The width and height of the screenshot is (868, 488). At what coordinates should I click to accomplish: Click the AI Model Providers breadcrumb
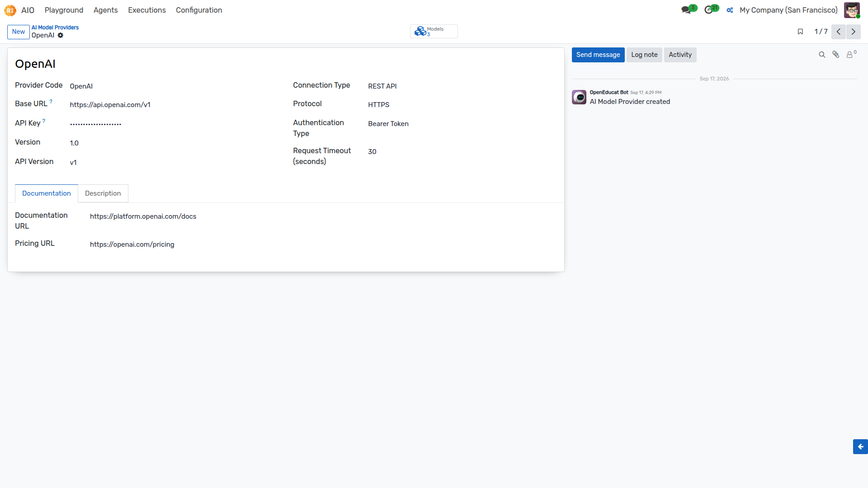coord(55,28)
